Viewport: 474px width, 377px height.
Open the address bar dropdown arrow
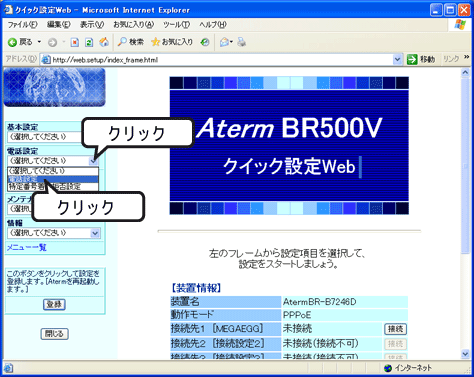click(x=397, y=60)
